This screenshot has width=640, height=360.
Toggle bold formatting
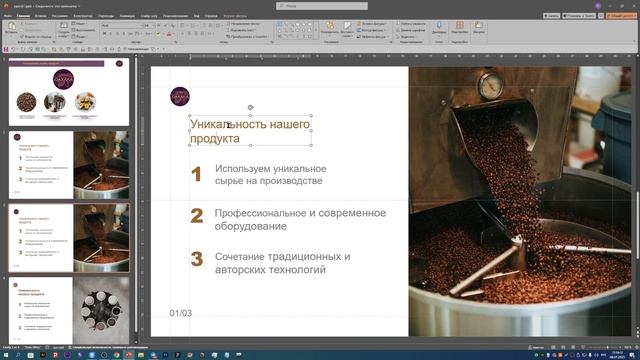click(x=104, y=33)
